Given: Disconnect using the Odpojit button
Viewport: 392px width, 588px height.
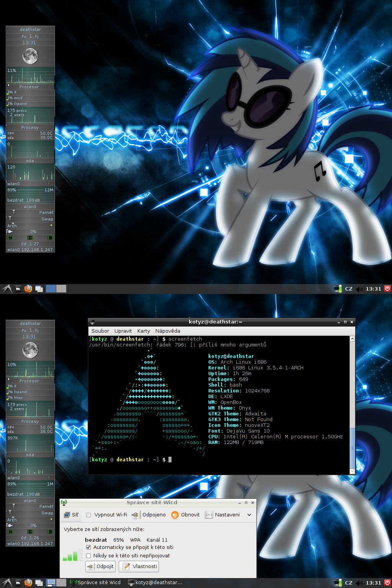Looking at the screenshot, I should (x=101, y=566).
